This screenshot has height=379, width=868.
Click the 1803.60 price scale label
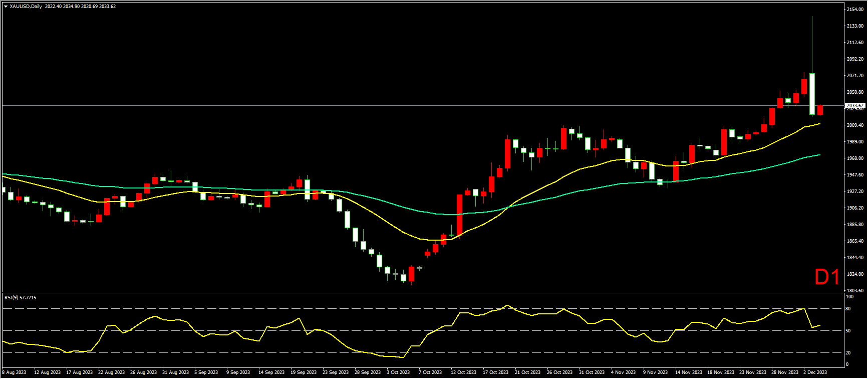click(854, 290)
